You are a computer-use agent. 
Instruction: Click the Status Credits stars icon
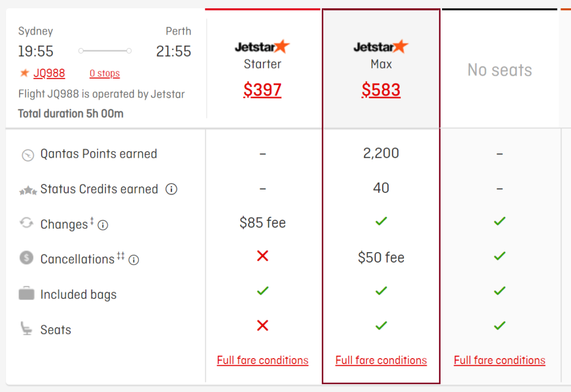point(28,190)
